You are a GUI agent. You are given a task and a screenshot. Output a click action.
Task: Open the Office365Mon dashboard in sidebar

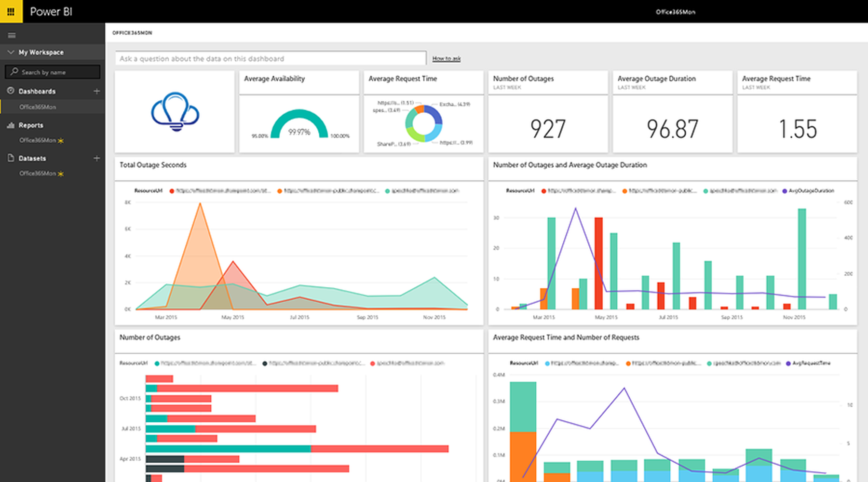click(38, 107)
